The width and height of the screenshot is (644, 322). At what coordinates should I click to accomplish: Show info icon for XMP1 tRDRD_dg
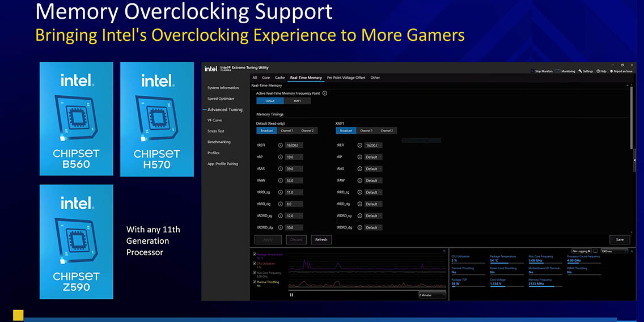tap(360, 227)
